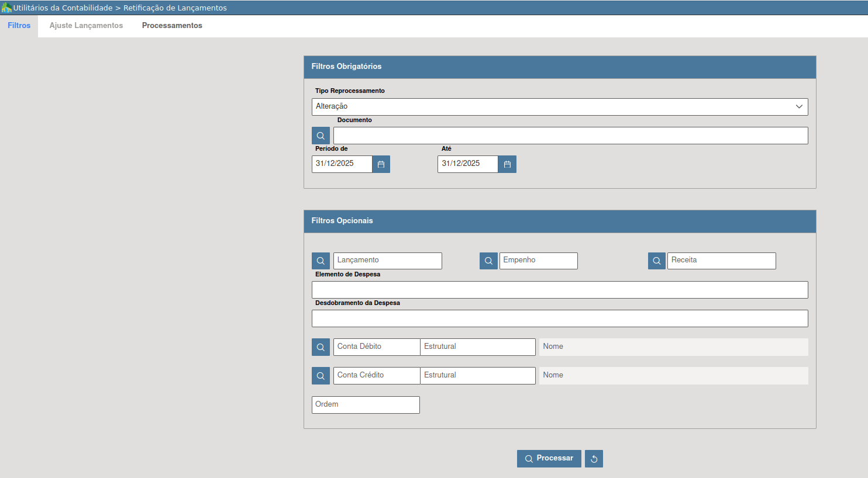Viewport: 868px width, 478px height.
Task: Select the Filtros tab
Action: click(x=19, y=26)
